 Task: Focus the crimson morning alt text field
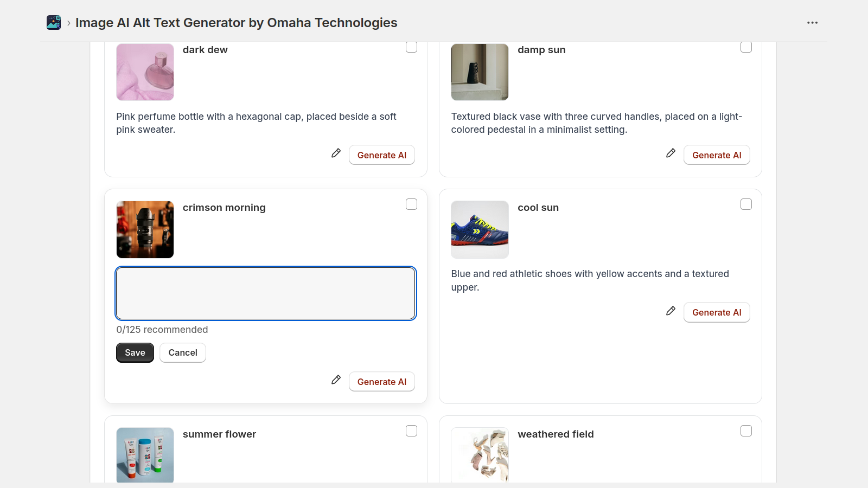point(266,293)
